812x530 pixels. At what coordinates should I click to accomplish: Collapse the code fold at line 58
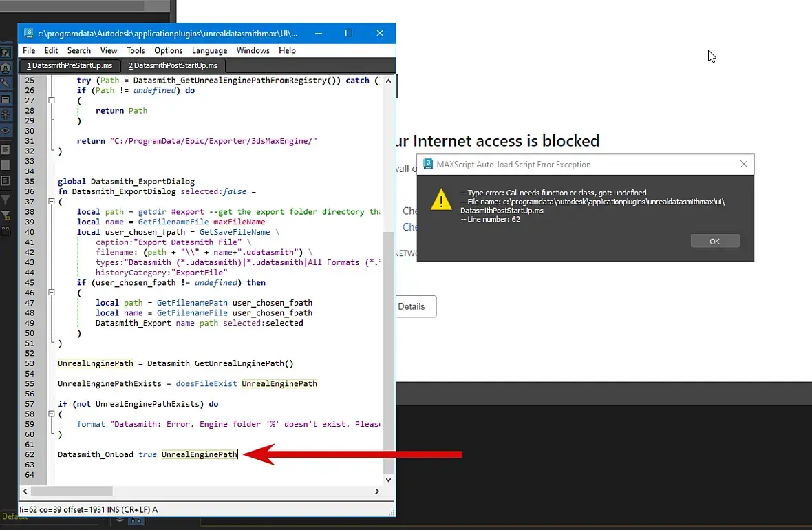coord(52,414)
